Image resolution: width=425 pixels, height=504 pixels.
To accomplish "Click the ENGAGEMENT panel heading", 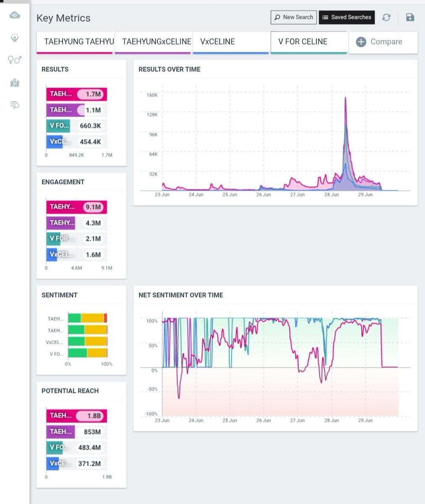I will 63,182.
